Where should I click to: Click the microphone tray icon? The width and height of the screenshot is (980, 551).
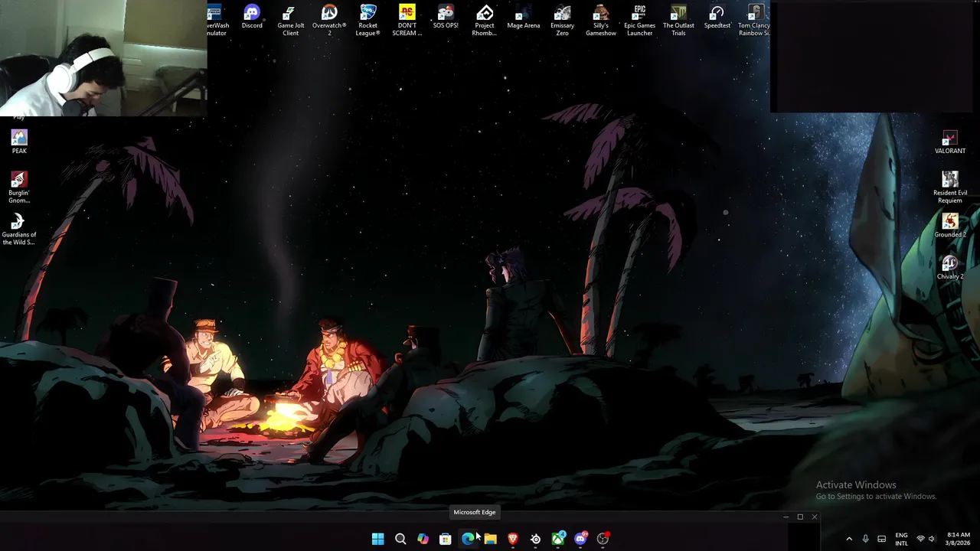click(865, 539)
